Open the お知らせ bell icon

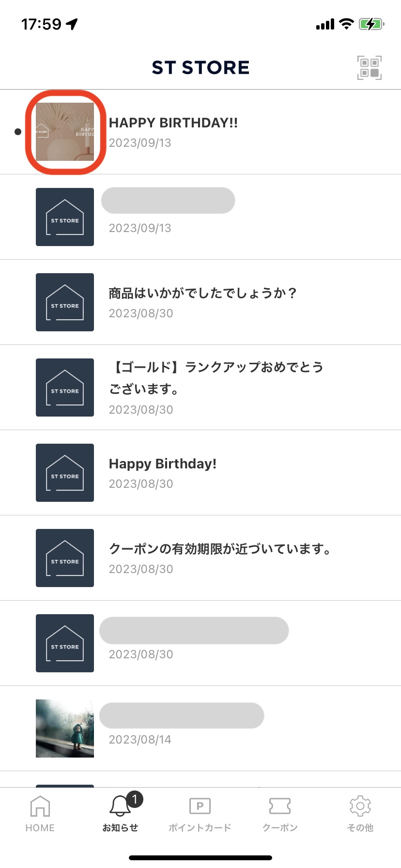[120, 806]
